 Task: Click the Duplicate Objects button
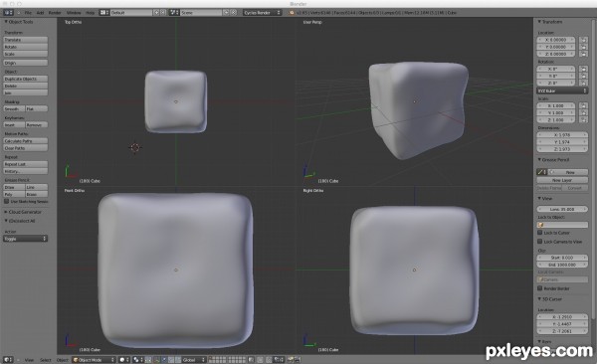click(x=26, y=79)
